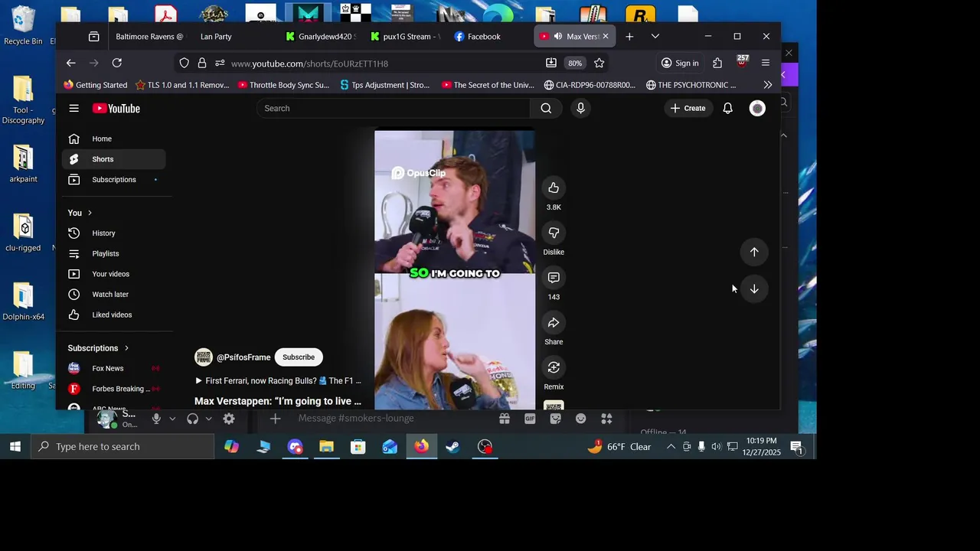Go to next short with down arrow
The width and height of the screenshot is (980, 551).
tap(754, 289)
